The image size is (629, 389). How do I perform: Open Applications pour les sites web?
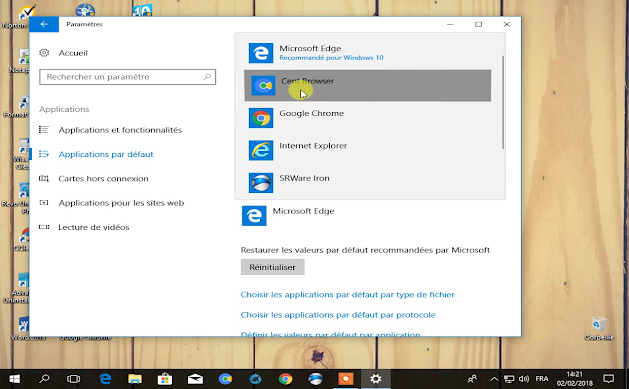[112, 203]
